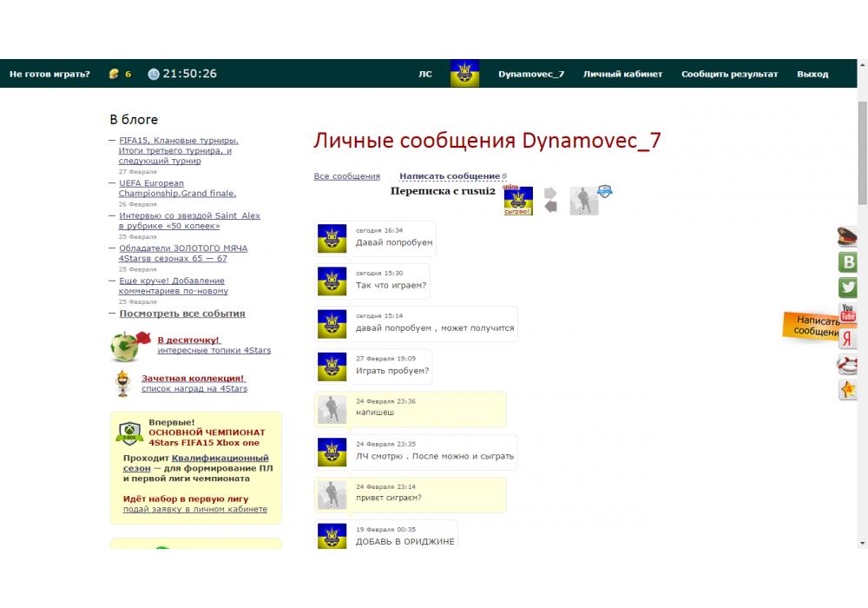Image resolution: width=868 pixels, height=608 pixels.
Task: Toggle the 'Не готов играть?' ready status
Action: click(x=49, y=74)
